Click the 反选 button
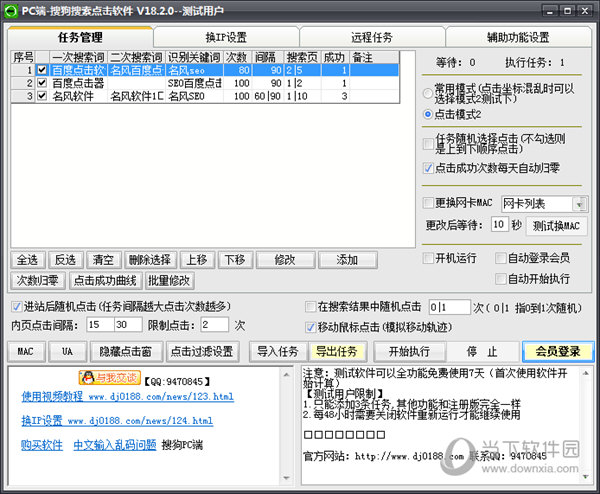This screenshot has height=494, width=600. 65,260
